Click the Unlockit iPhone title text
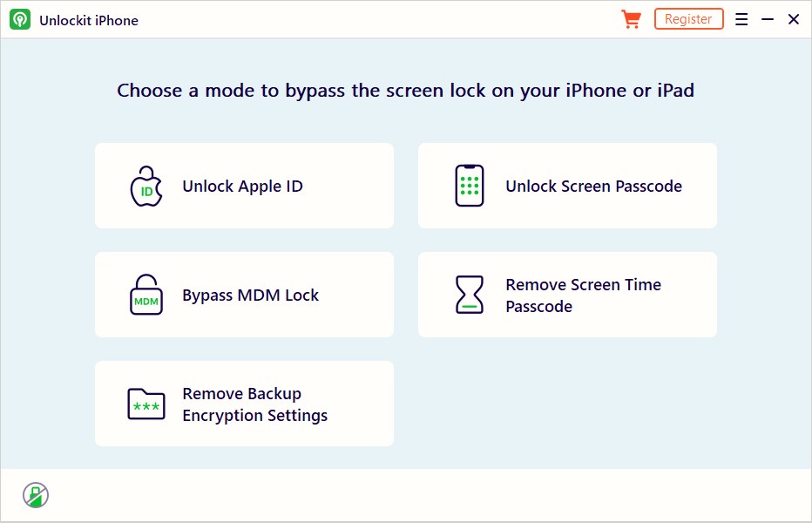This screenshot has height=523, width=812. 89,20
